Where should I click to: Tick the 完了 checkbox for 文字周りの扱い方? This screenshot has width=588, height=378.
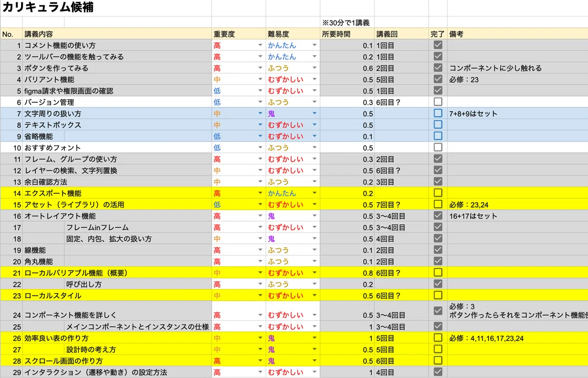pyautogui.click(x=438, y=113)
